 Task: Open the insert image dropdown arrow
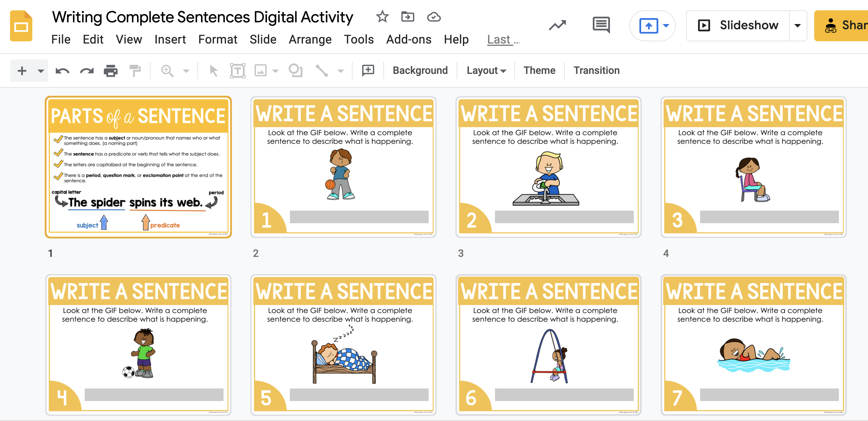point(275,71)
